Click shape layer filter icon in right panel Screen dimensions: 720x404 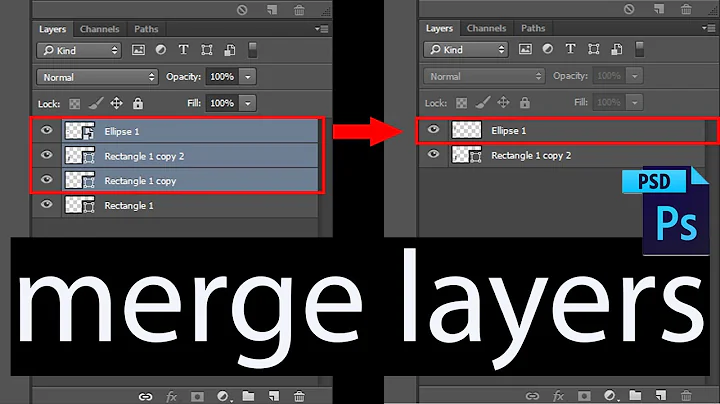tap(594, 49)
